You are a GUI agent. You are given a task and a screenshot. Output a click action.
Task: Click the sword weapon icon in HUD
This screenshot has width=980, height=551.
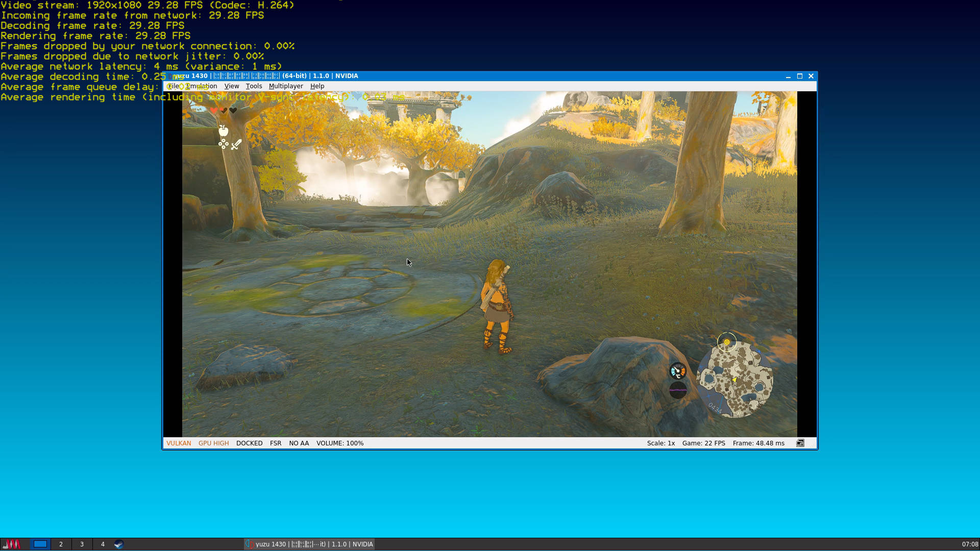236,145
